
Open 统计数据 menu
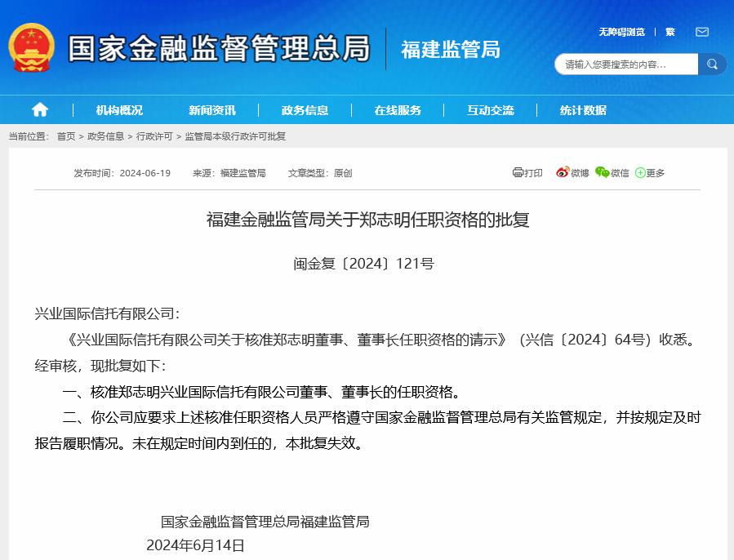click(x=583, y=110)
